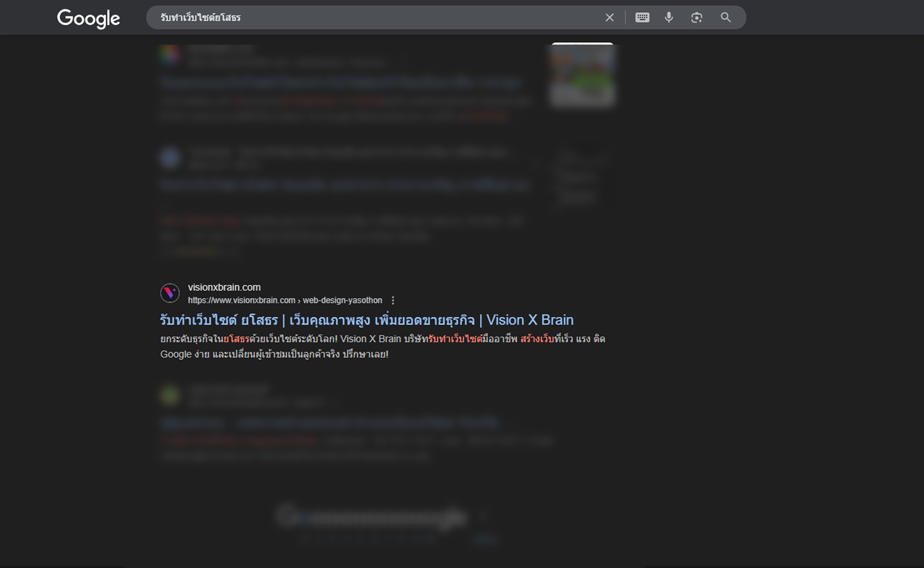
Task: Click the Vision X Brain site favicon
Action: (x=170, y=293)
